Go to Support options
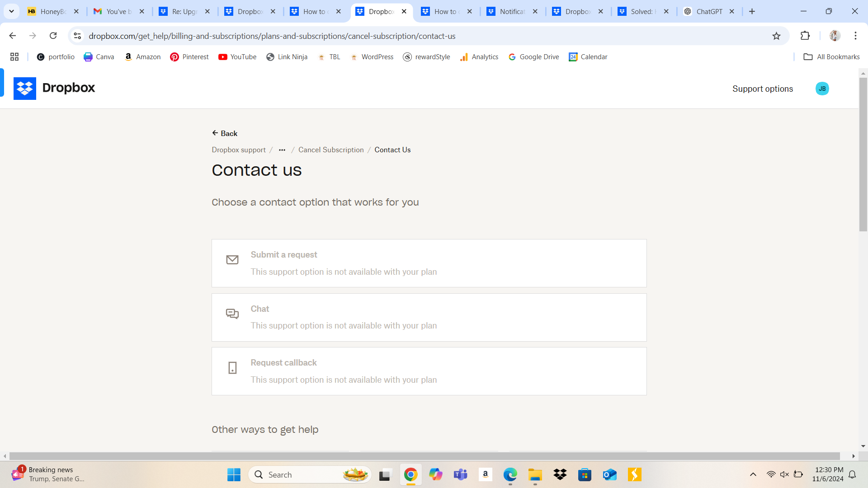Screen dimensions: 868x488 pyautogui.click(x=762, y=89)
